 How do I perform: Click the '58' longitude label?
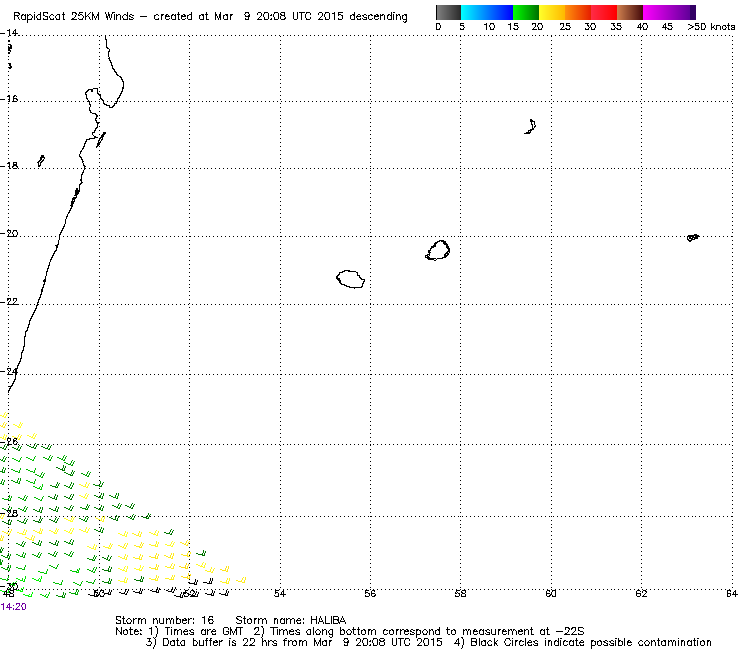click(460, 593)
